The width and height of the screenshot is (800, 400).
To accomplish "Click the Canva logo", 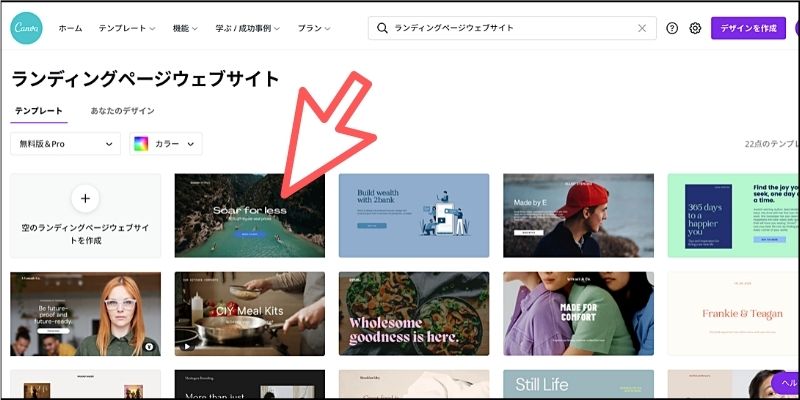I will (x=27, y=28).
